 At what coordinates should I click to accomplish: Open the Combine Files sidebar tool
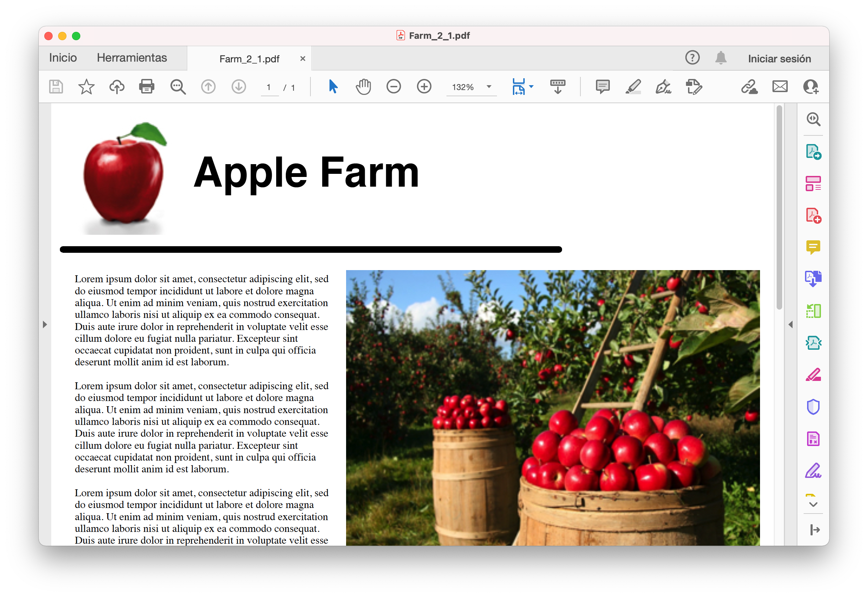[x=813, y=279]
